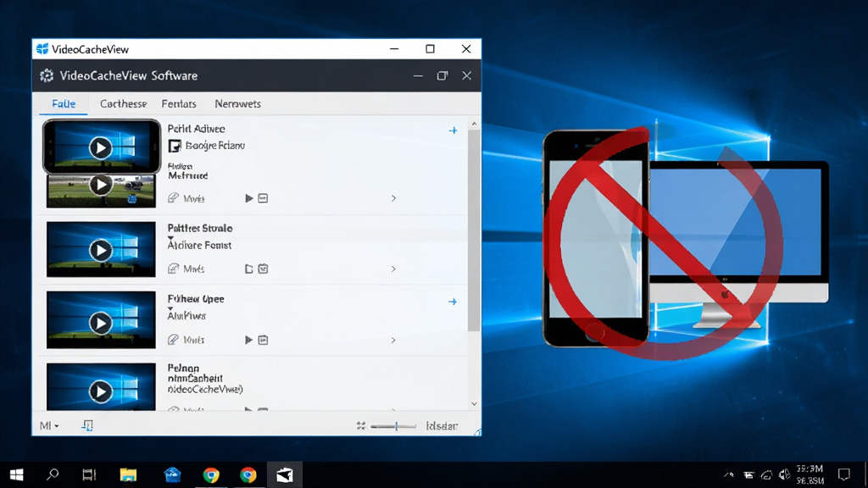Click the copy file icon in Palttres Stovale row
The width and height of the screenshot is (868, 488).
tap(248, 269)
